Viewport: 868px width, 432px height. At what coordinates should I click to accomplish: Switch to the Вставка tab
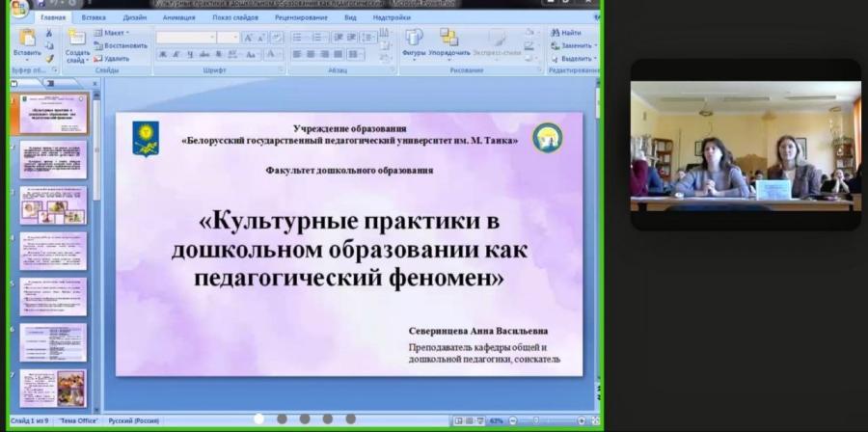pyautogui.click(x=94, y=17)
